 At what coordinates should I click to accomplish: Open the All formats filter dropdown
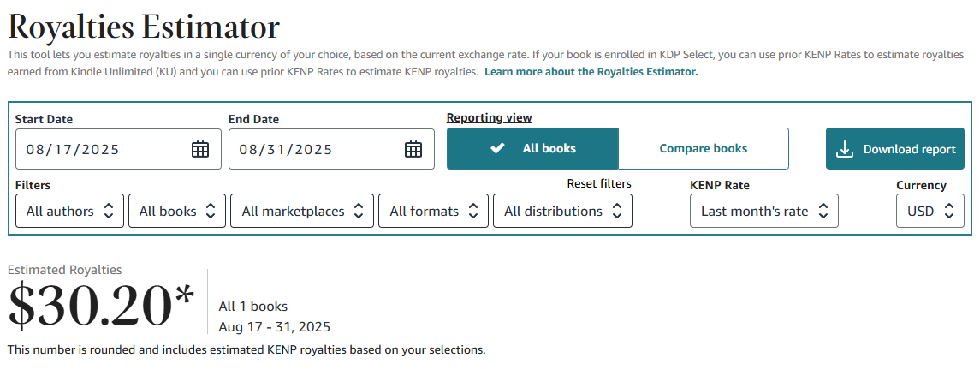pos(433,212)
